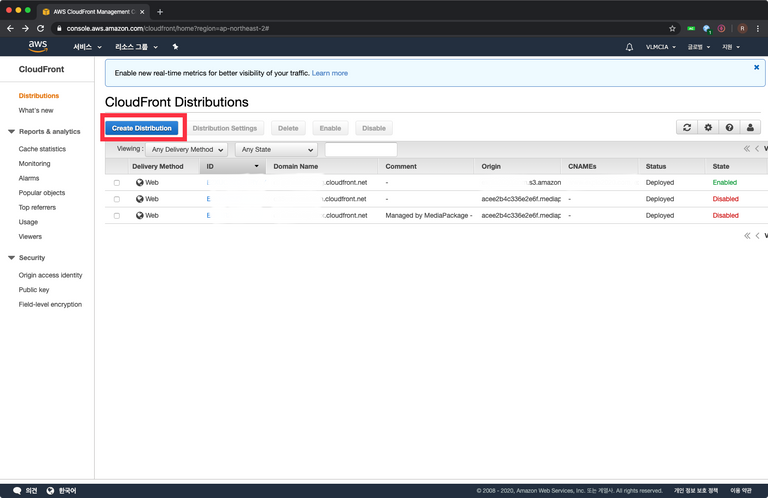The height and width of the screenshot is (498, 768).
Task: Open the 서비스 services menu
Action: (87, 47)
